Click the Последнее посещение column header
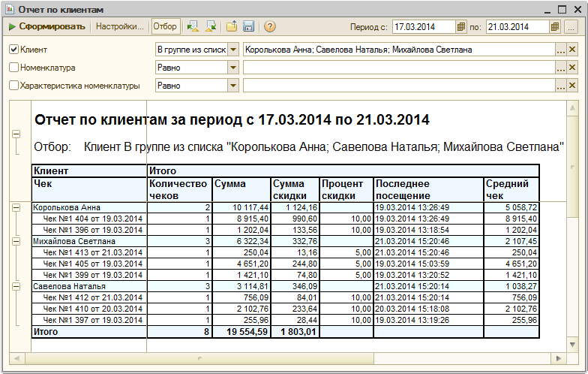The height and width of the screenshot is (374, 588). (x=428, y=189)
